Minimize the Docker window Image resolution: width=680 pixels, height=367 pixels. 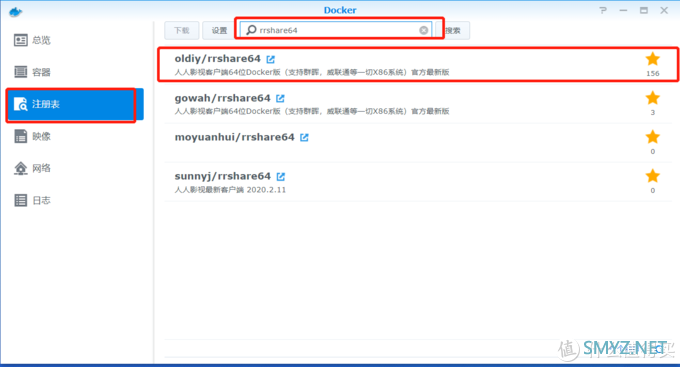(x=623, y=10)
